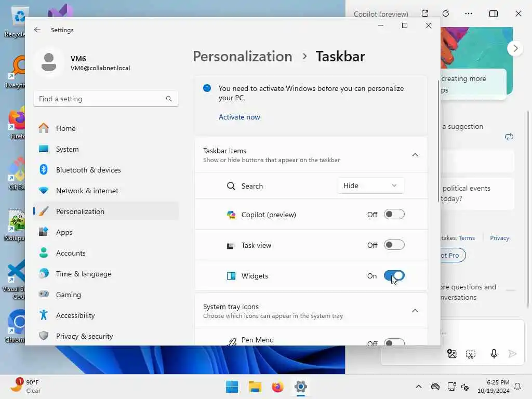Open the Terms link in Copilot
The width and height of the screenshot is (532, 399).
tap(467, 238)
